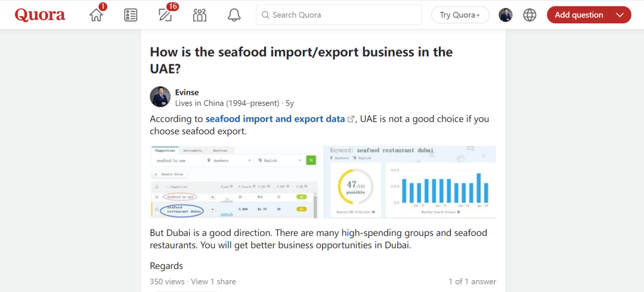Click the Add question button
The height and width of the screenshot is (292, 644).
point(578,15)
